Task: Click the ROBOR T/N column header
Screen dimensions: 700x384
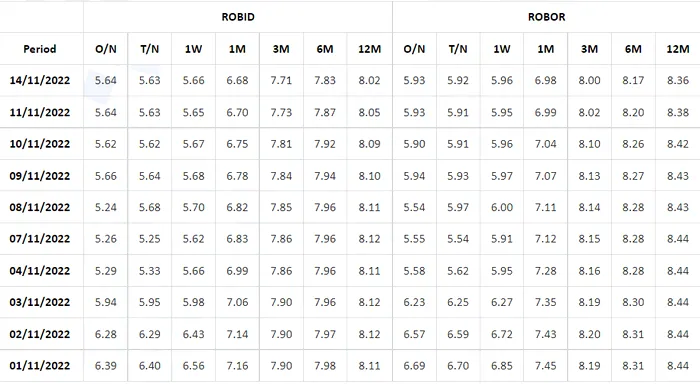Action: pos(458,49)
